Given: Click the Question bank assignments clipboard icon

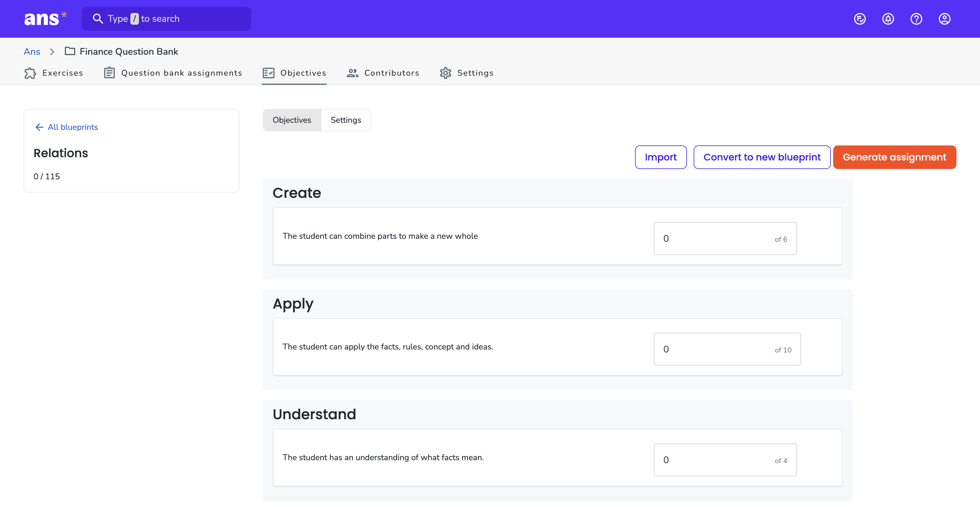Looking at the screenshot, I should [x=109, y=73].
